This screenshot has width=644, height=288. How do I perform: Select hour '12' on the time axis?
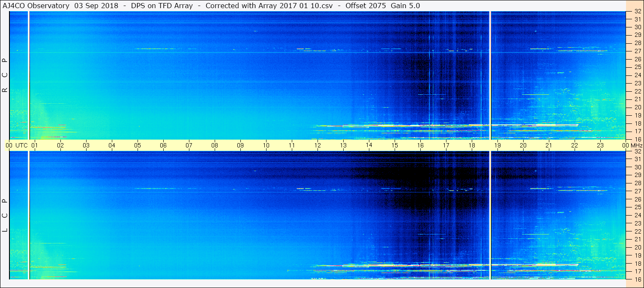pyautogui.click(x=318, y=145)
